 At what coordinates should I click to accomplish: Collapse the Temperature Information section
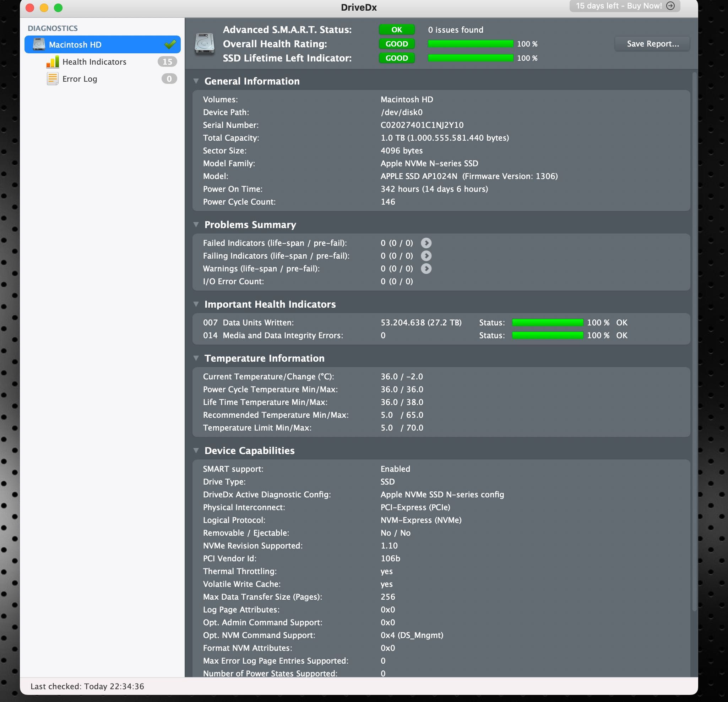[x=196, y=358]
